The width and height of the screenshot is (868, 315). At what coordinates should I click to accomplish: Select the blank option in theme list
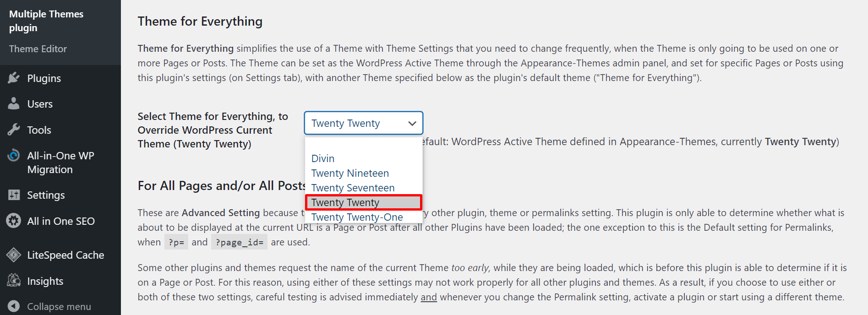tap(363, 145)
